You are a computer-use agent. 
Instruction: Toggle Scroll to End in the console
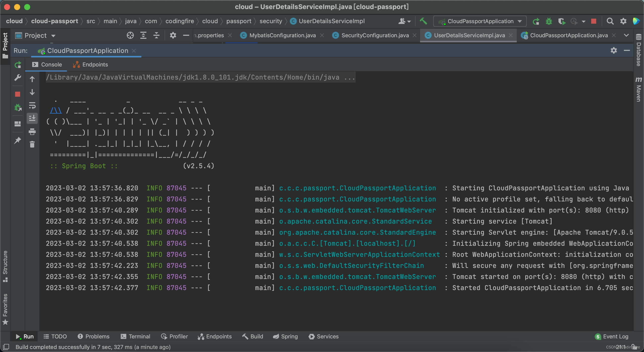point(32,118)
